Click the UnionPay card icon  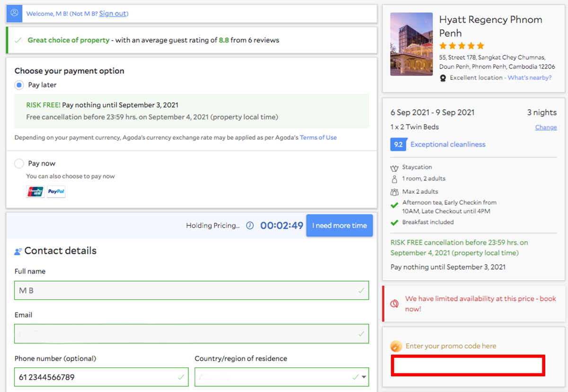(35, 192)
